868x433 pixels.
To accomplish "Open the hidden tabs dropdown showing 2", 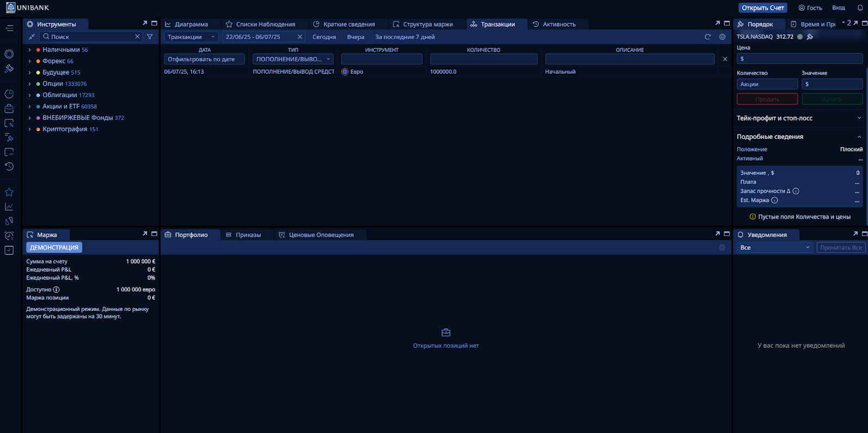I will tap(846, 23).
